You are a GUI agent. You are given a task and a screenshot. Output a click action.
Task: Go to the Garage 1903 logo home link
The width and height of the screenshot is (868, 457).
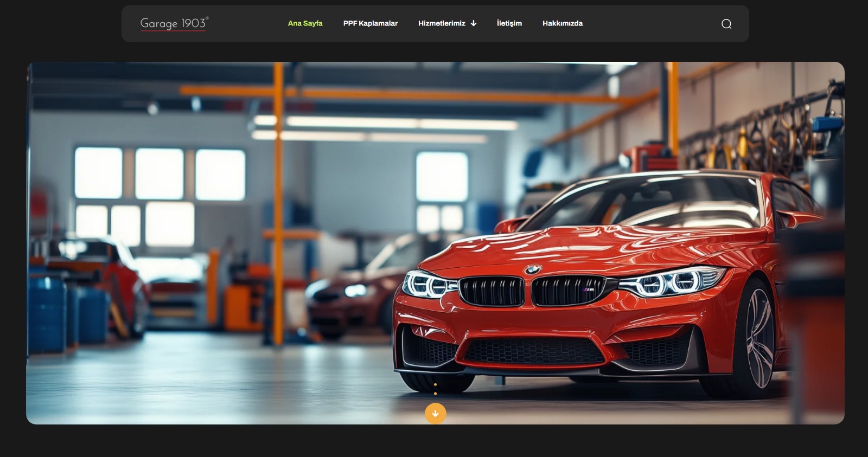174,24
